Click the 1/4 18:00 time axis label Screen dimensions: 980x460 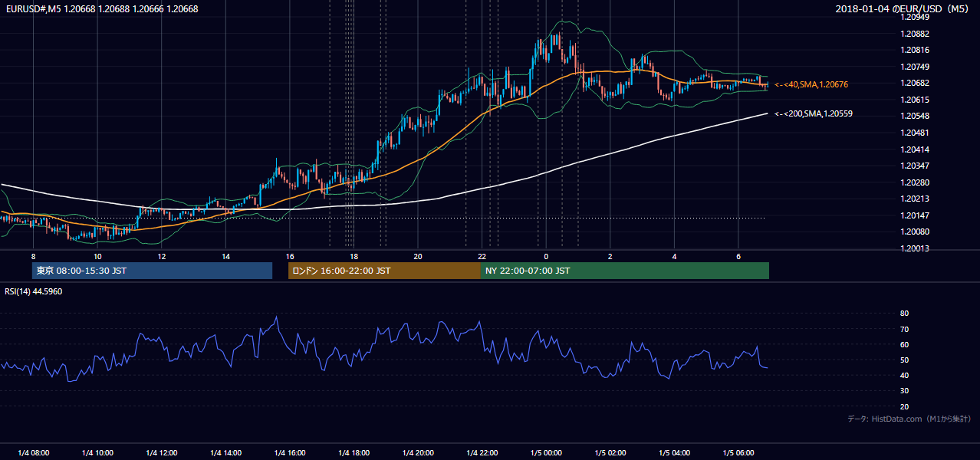(354, 452)
